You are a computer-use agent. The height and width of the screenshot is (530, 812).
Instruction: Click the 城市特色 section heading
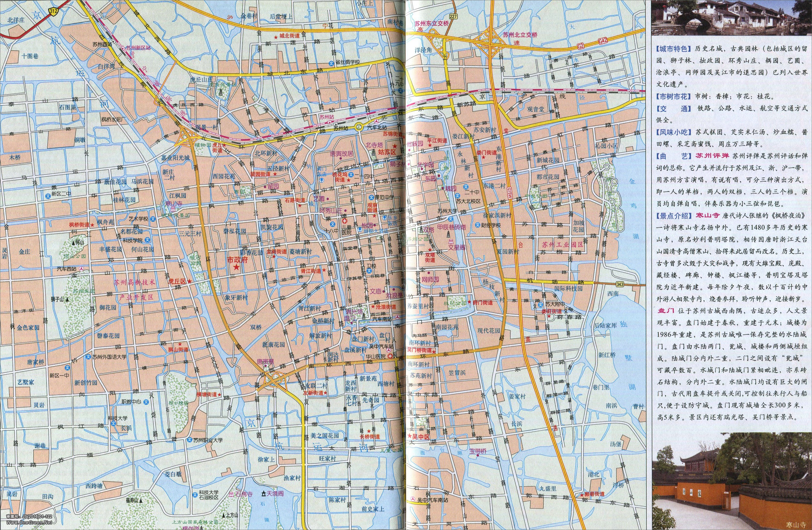673,49
